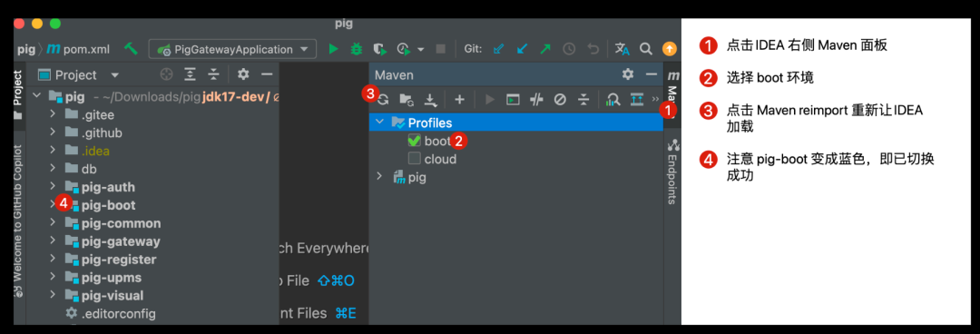Toggle Maven offline mode

tap(536, 99)
